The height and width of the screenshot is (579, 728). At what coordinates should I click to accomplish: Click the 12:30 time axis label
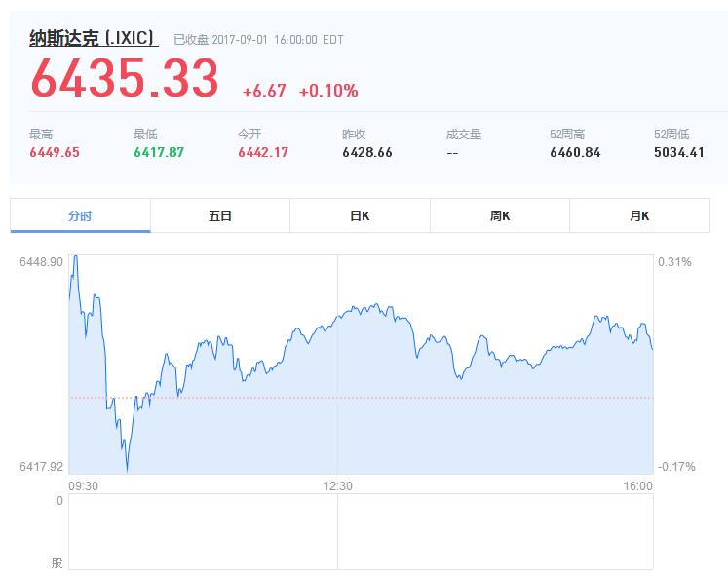tap(338, 485)
